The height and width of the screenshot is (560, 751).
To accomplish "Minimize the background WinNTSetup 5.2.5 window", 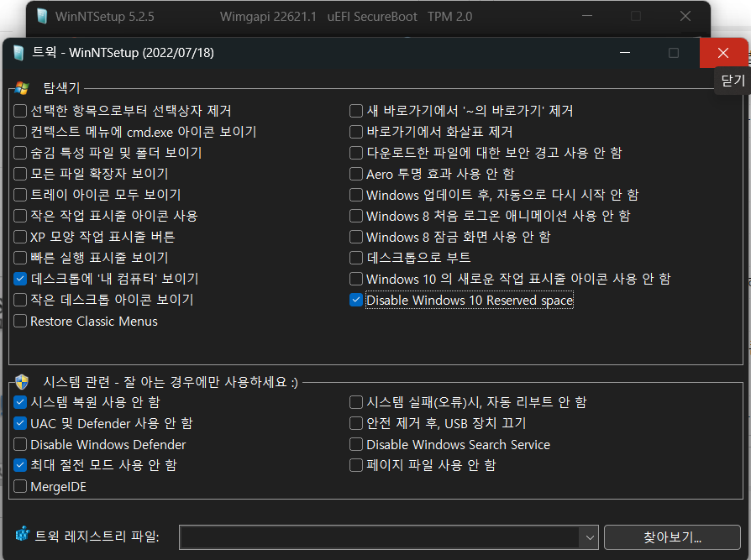I will coord(587,16).
